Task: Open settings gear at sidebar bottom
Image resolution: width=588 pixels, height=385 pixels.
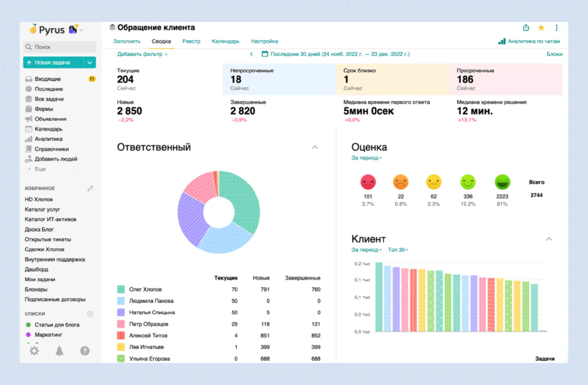Action: click(34, 351)
